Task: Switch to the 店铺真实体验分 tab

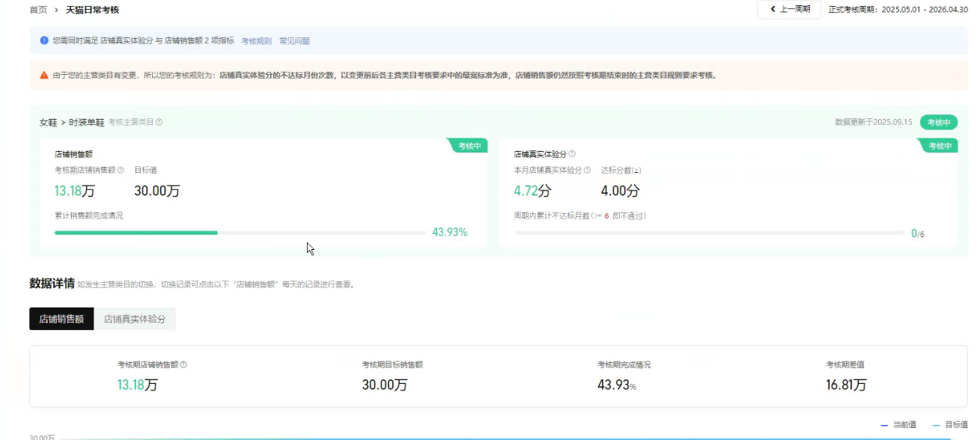Action: pos(135,319)
